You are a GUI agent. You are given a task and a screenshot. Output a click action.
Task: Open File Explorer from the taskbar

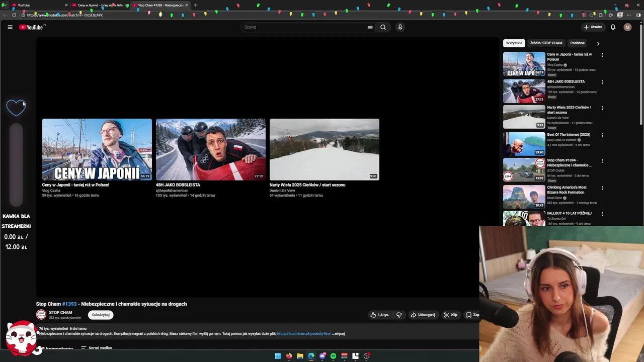click(x=300, y=356)
